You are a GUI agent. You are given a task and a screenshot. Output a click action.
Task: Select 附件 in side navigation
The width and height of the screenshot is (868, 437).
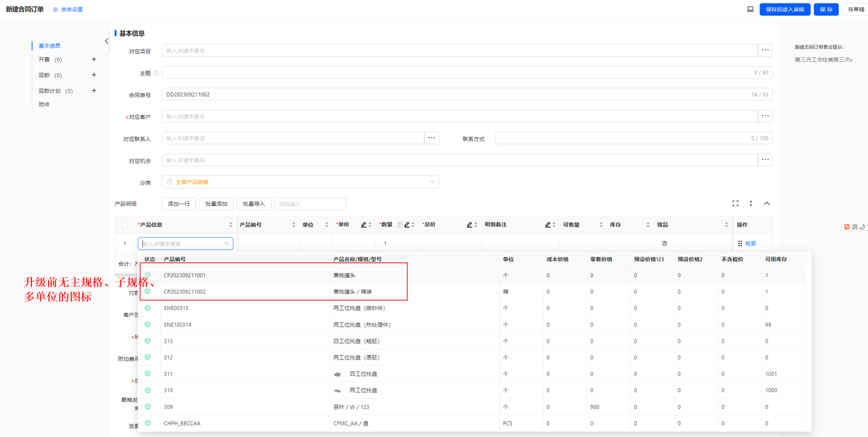44,104
